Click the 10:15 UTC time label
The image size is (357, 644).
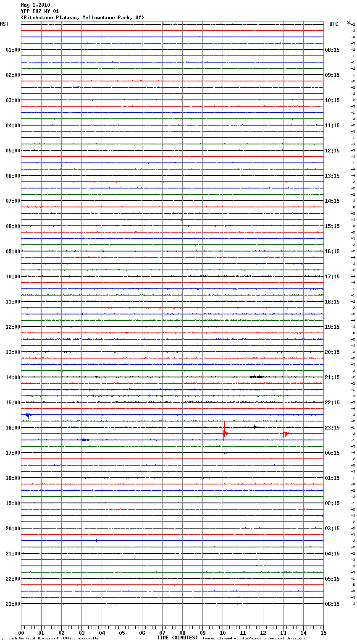click(x=332, y=100)
